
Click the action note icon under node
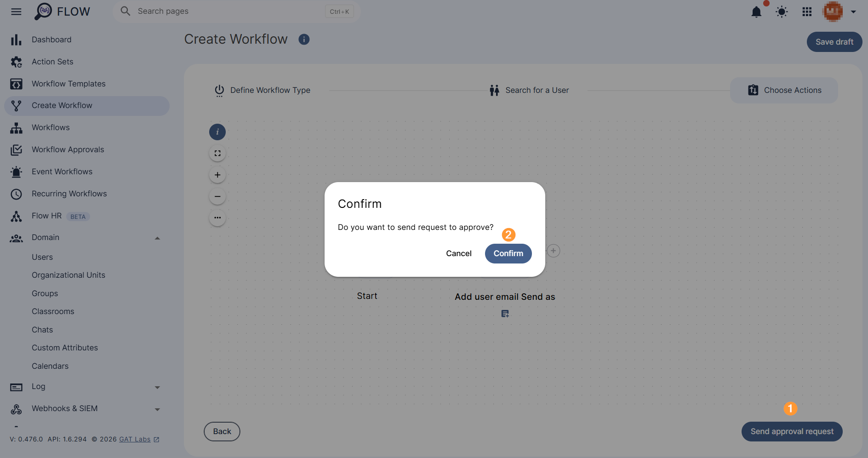coord(505,314)
